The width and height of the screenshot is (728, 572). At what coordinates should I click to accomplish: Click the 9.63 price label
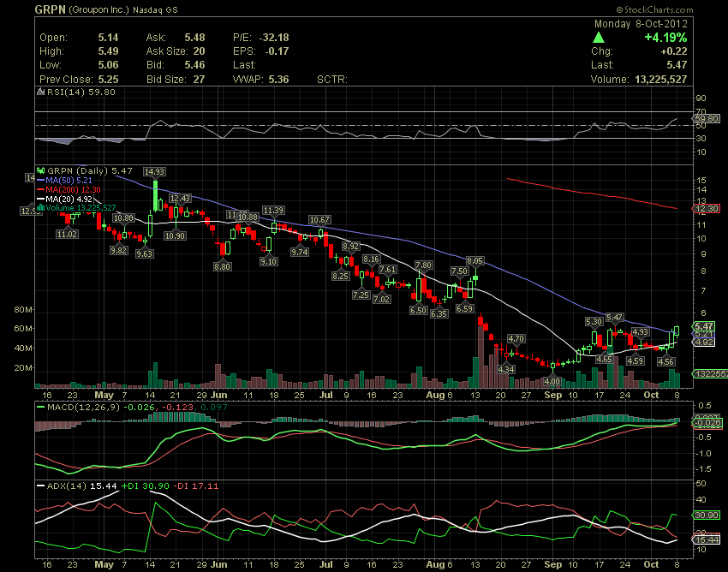[x=145, y=254]
